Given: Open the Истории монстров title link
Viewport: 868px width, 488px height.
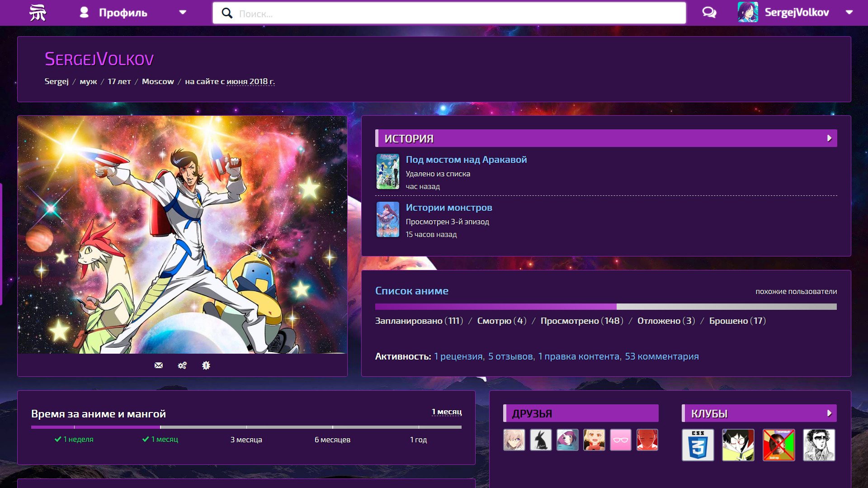Looking at the screenshot, I should pyautogui.click(x=448, y=208).
